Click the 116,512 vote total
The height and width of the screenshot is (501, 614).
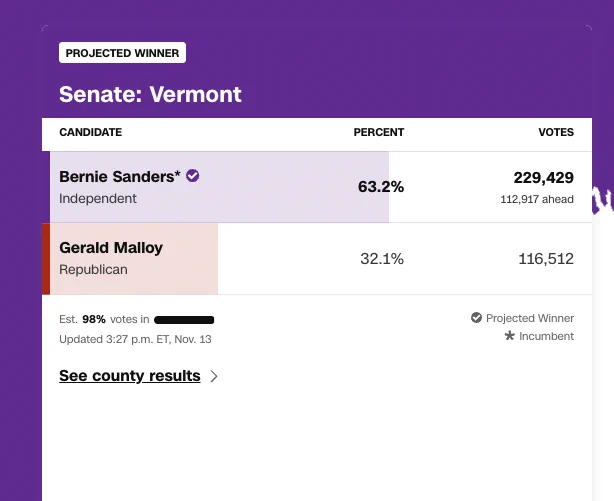pyautogui.click(x=546, y=259)
